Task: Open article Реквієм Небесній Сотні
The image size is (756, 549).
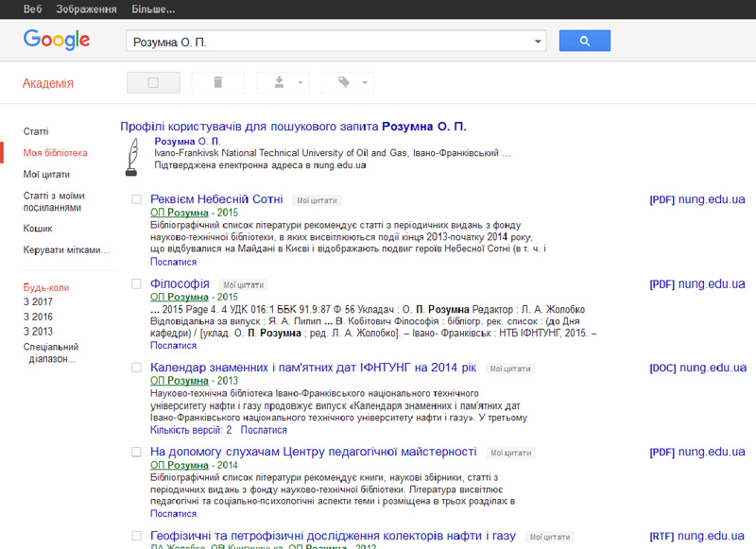Action: tap(216, 199)
